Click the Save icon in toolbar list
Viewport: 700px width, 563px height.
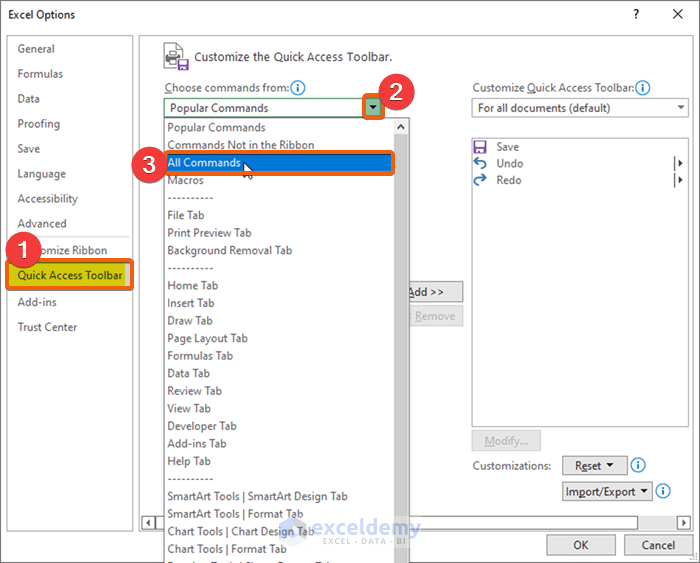pos(480,147)
